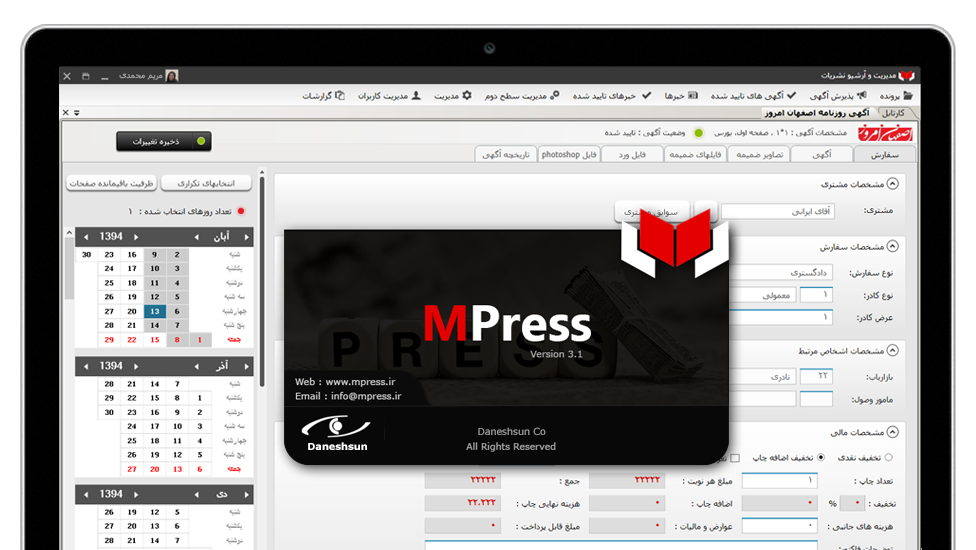Select red Friday 27 in آذر calendar
Screen dimensions: 976x550
(x=131, y=469)
